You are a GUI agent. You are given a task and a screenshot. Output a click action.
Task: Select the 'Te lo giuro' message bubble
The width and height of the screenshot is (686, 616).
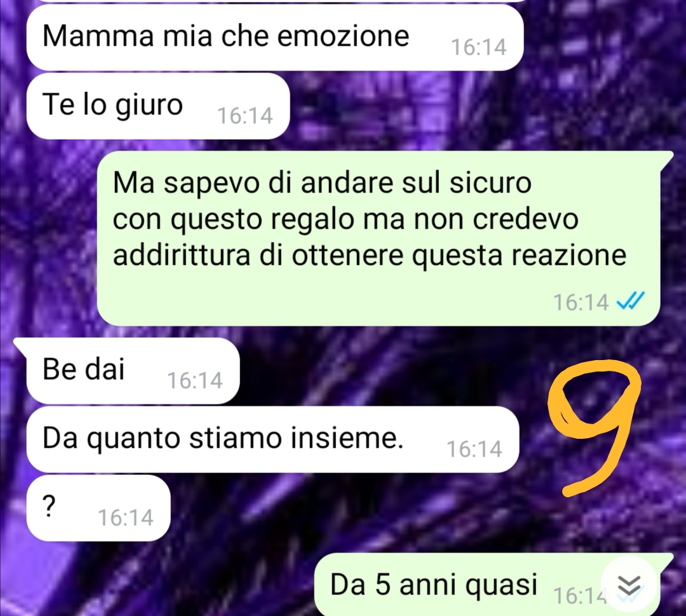tap(158, 106)
